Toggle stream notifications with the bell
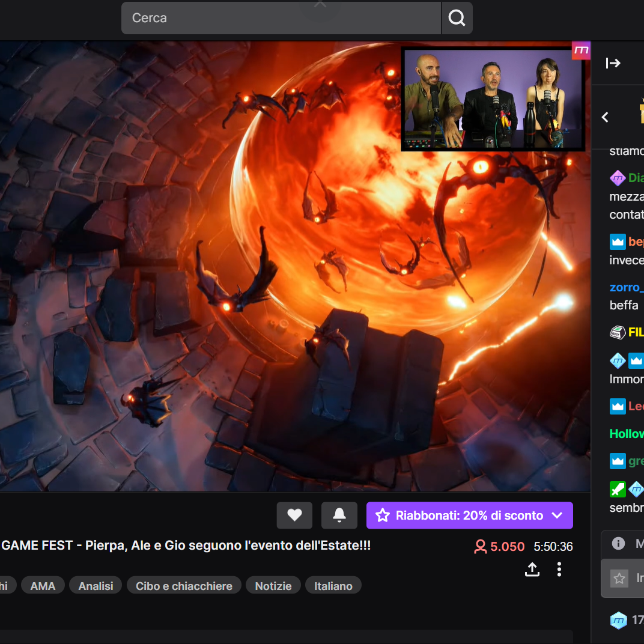 coord(339,515)
